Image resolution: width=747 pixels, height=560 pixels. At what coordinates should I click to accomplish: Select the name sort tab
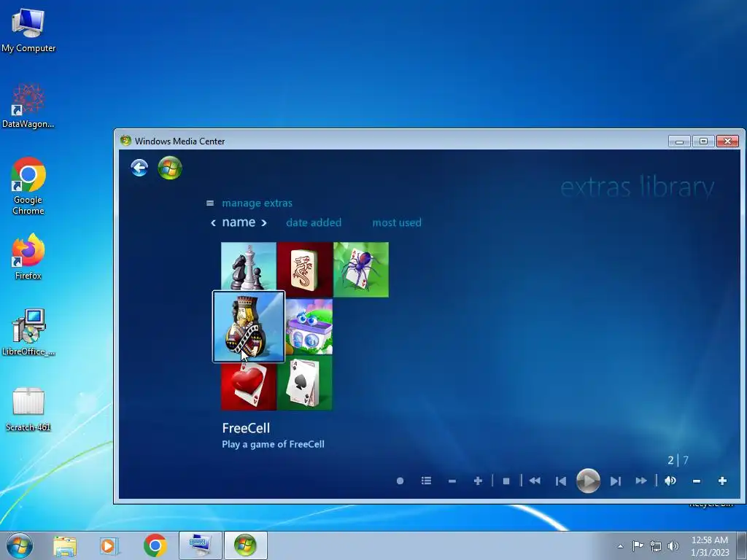(x=239, y=222)
